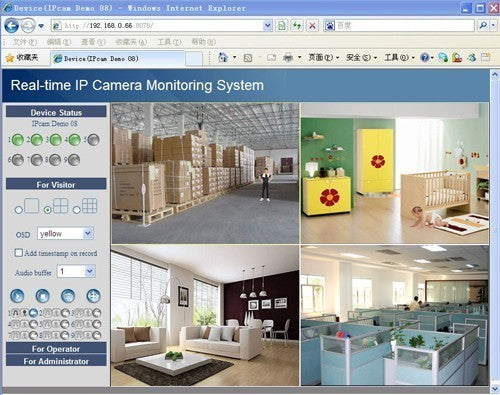Toggle device status indicator 4
Viewport: 500px width, 395px height.
click(75, 140)
